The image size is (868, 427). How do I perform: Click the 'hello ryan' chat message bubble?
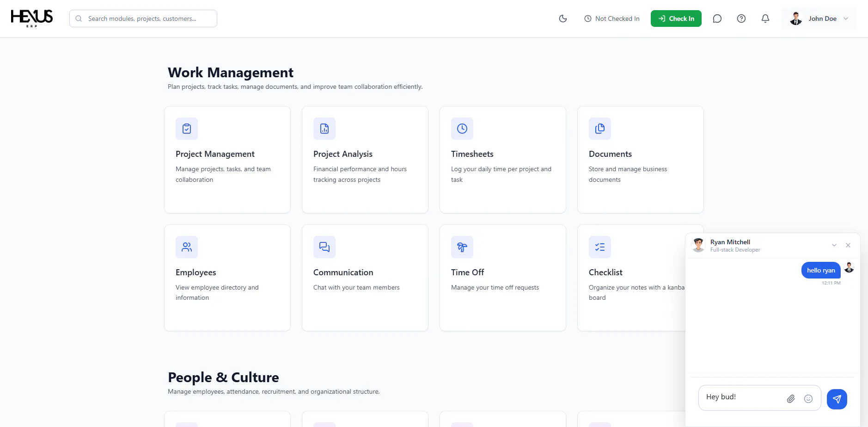pyautogui.click(x=821, y=271)
